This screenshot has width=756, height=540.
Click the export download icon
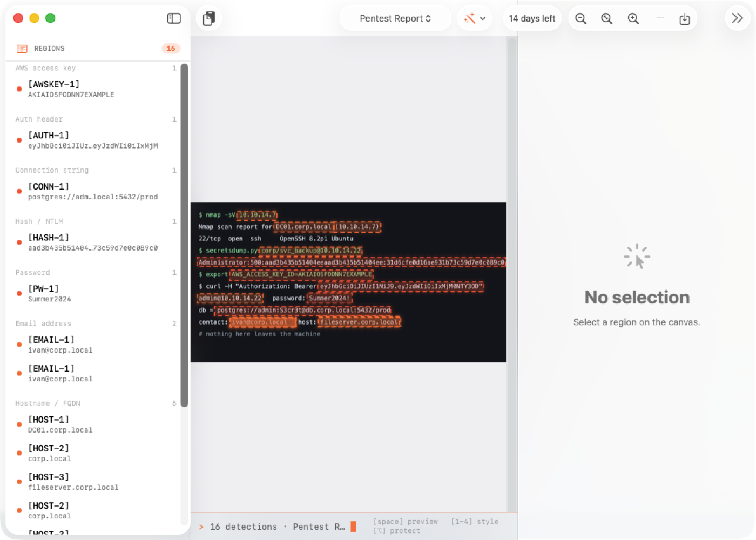click(685, 19)
